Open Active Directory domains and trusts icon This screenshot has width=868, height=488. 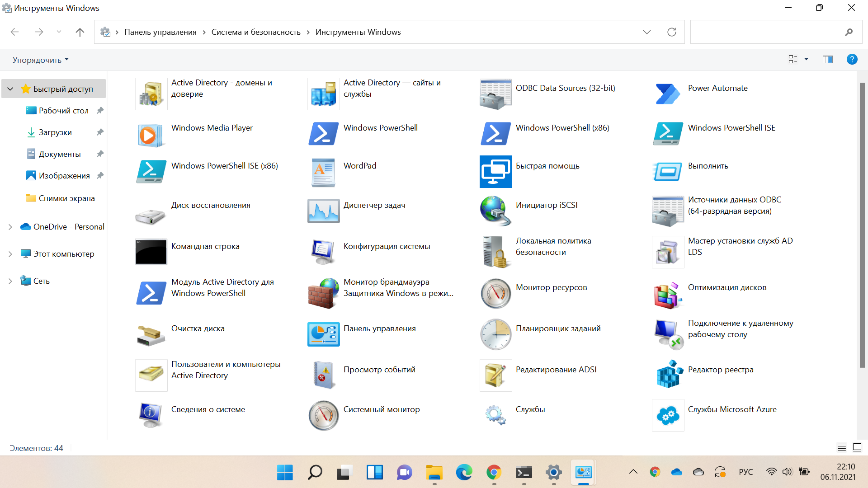pos(151,94)
